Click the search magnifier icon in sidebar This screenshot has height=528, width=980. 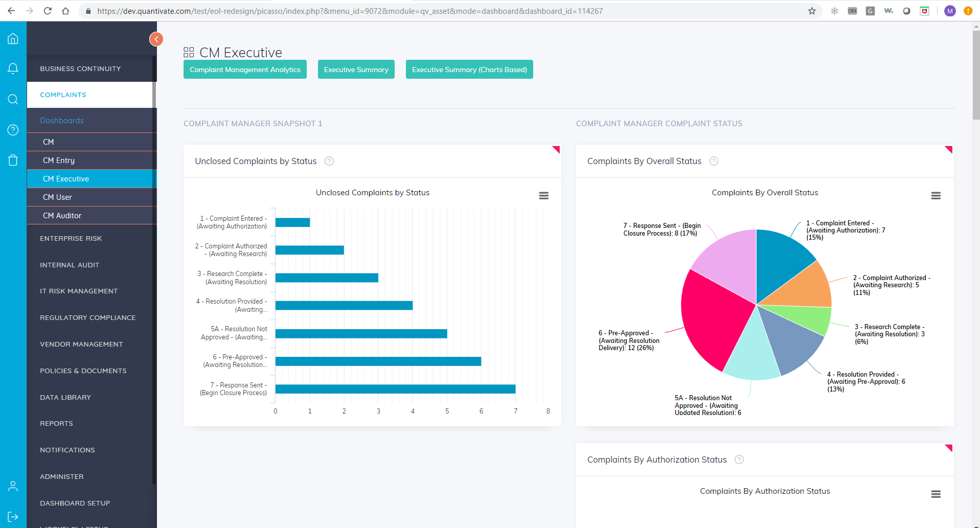pos(13,99)
